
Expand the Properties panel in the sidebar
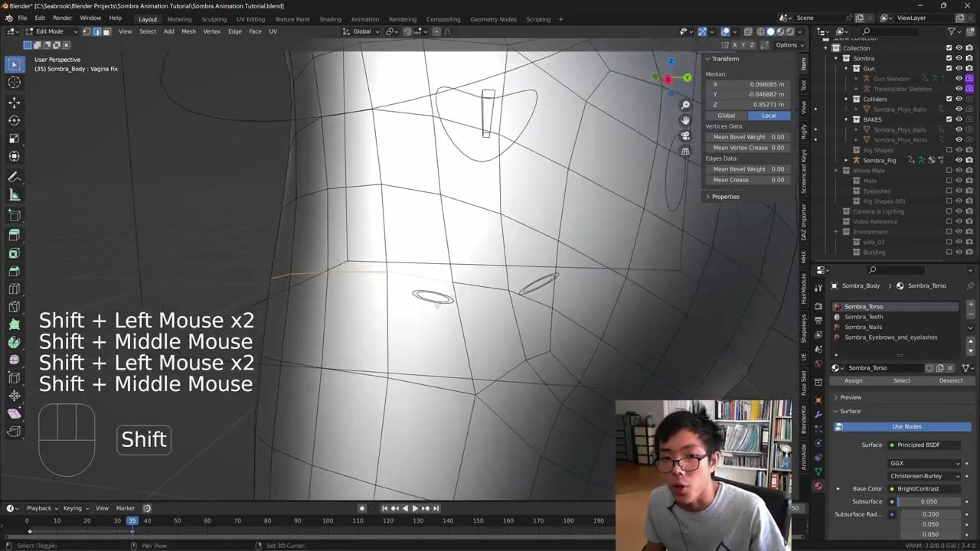724,197
